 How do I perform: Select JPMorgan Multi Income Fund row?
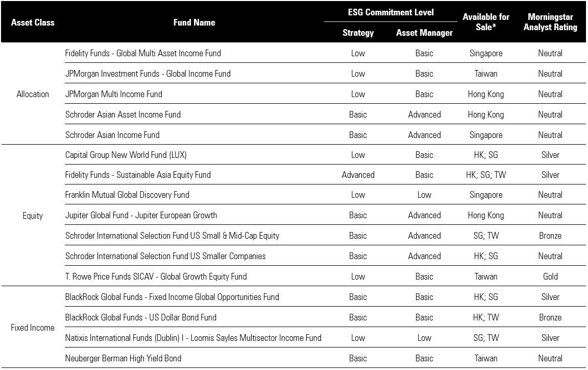click(x=114, y=94)
